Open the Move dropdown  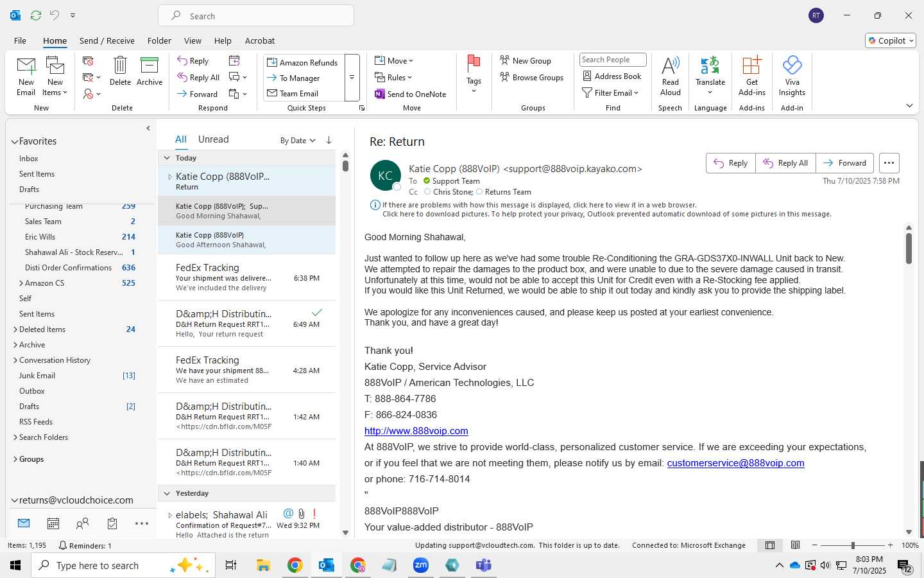point(395,61)
